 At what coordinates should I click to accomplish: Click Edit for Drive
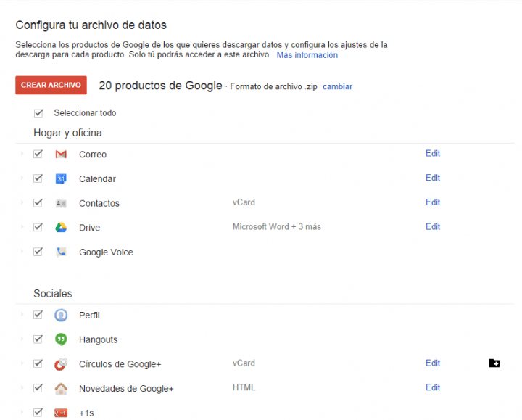coord(433,227)
